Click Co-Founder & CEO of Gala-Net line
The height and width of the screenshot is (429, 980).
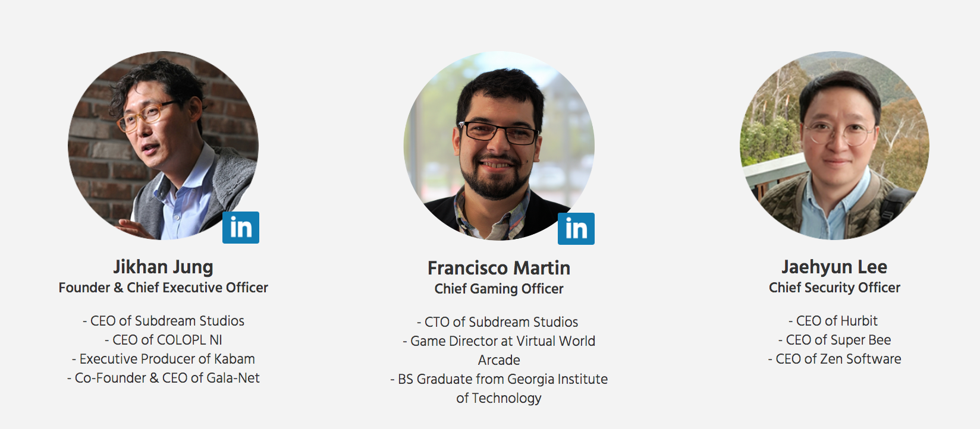click(x=164, y=378)
